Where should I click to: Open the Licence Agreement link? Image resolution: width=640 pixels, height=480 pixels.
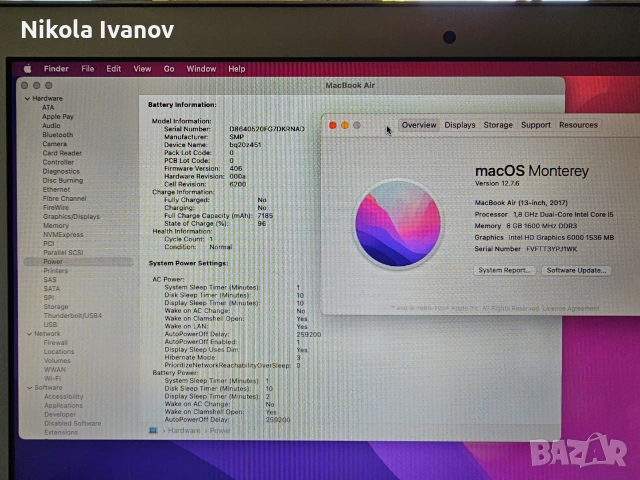pos(571,308)
